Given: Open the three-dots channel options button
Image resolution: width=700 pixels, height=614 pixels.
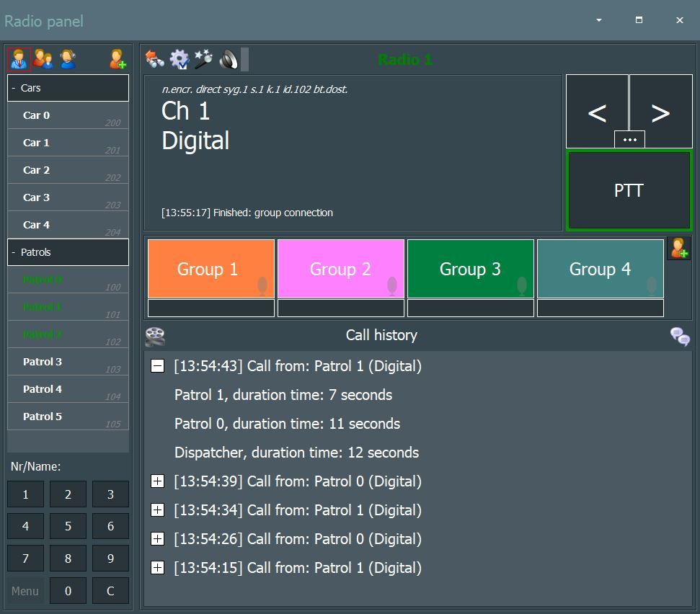Looking at the screenshot, I should coord(629,140).
